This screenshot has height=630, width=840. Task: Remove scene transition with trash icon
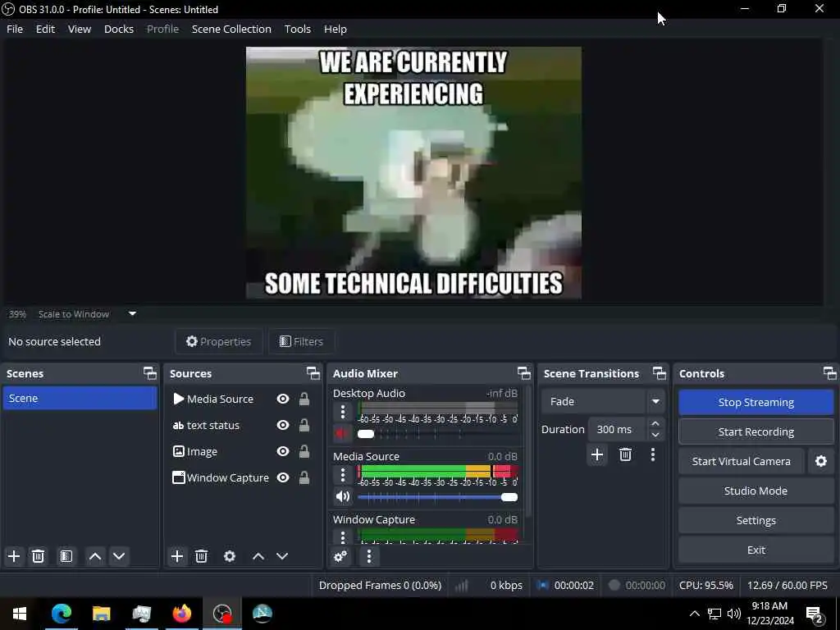pos(625,454)
